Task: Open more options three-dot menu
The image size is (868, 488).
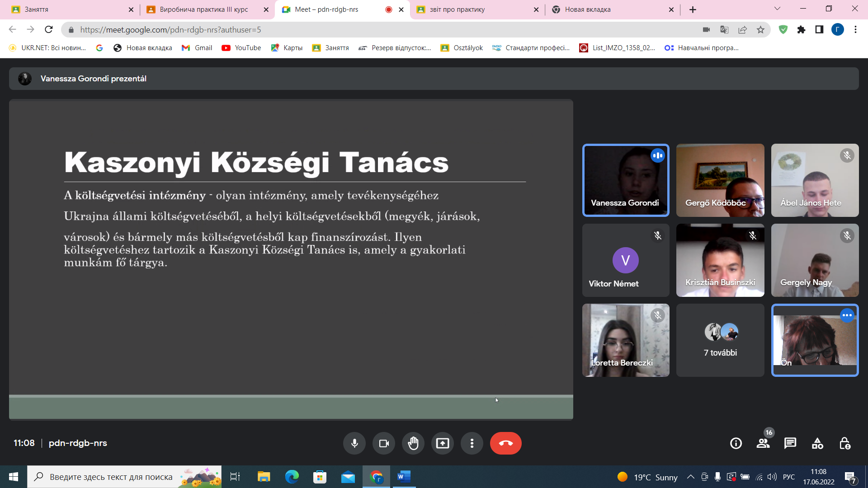Action: coord(472,443)
